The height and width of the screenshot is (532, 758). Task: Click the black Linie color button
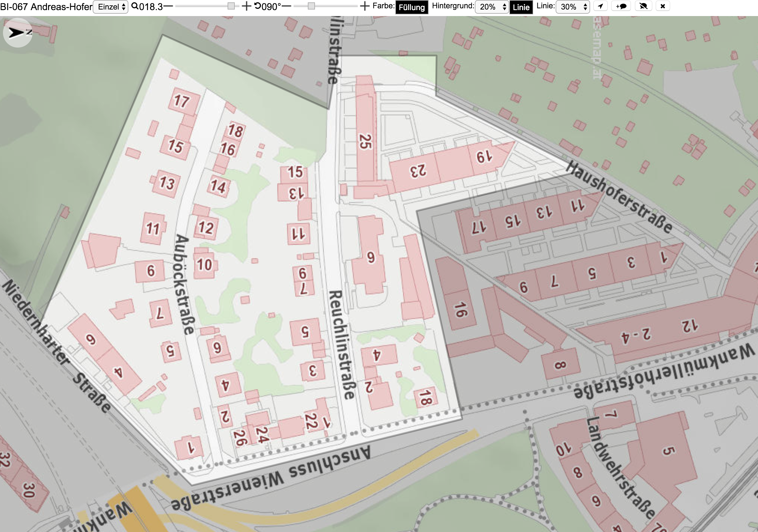(521, 7)
